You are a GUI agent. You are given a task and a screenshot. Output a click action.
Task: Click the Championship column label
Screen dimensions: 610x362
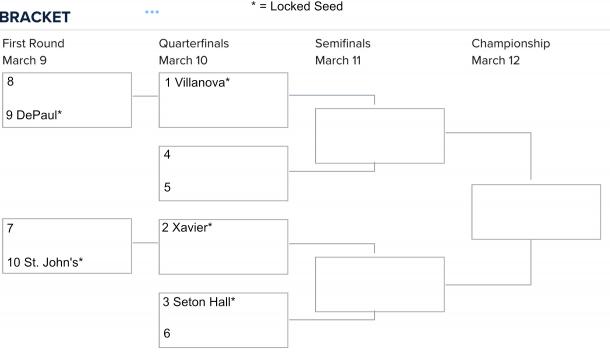tap(511, 44)
